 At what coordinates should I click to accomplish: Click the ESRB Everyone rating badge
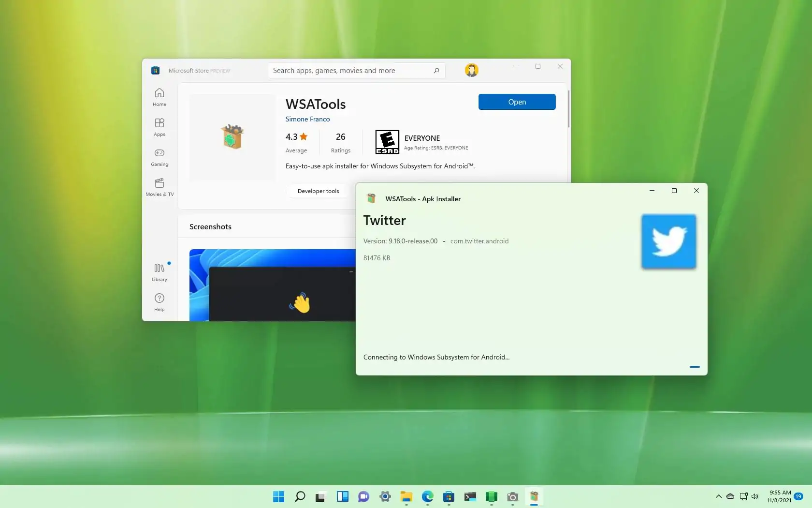coord(387,142)
